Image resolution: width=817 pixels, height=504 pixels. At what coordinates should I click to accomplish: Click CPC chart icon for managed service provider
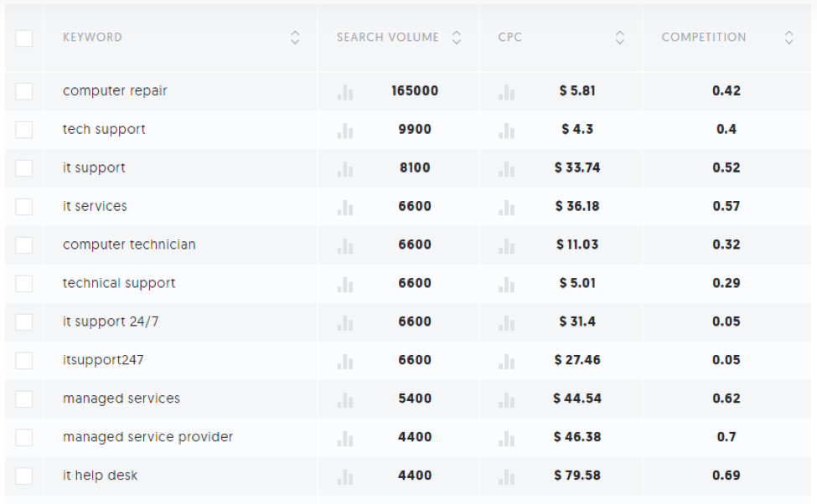pyautogui.click(x=506, y=438)
